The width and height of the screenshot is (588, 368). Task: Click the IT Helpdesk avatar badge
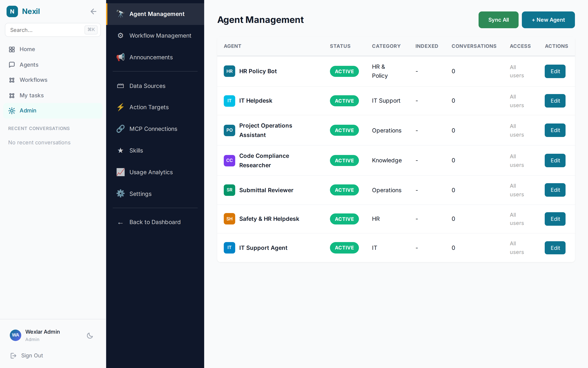click(x=229, y=101)
